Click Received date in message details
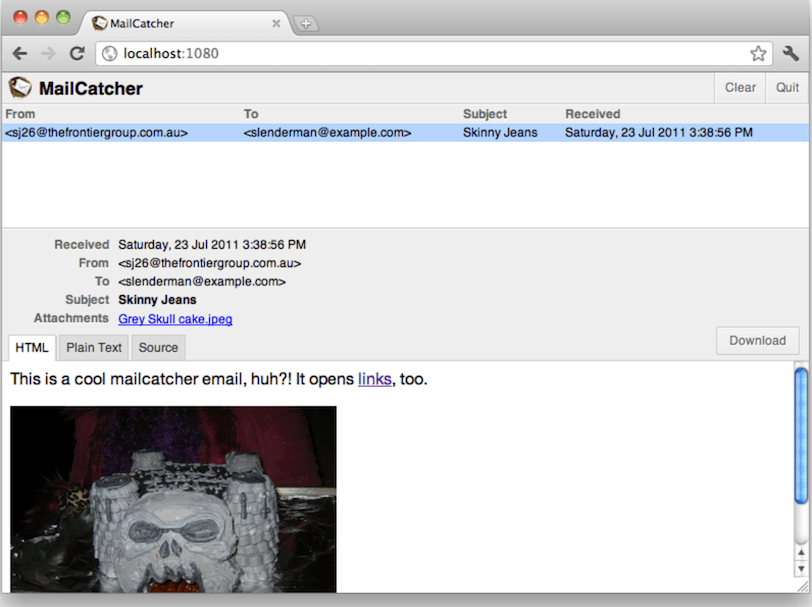 pos(212,244)
